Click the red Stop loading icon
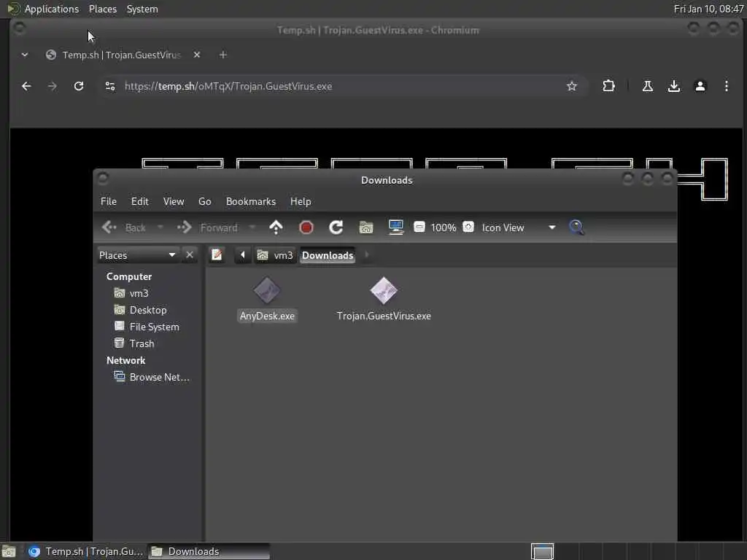 click(306, 227)
